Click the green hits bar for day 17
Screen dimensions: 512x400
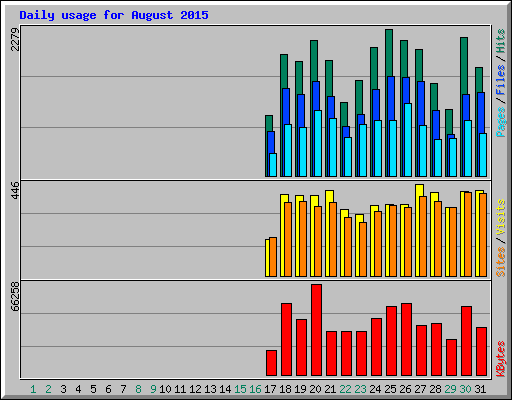pos(269,123)
